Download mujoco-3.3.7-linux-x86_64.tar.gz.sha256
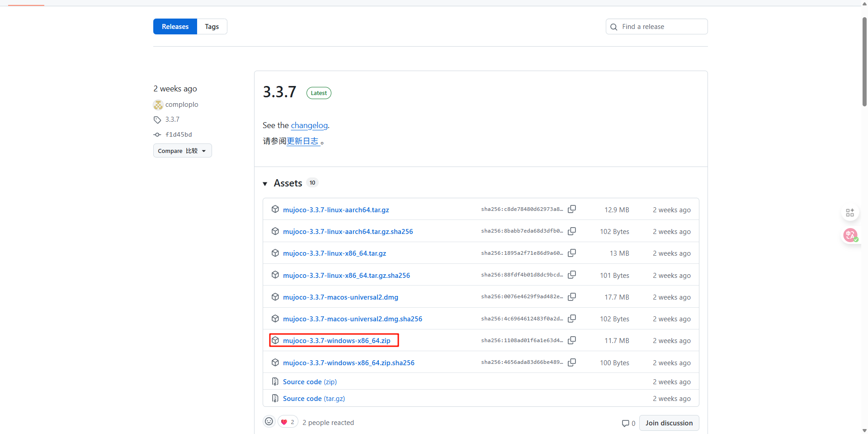 click(x=347, y=276)
